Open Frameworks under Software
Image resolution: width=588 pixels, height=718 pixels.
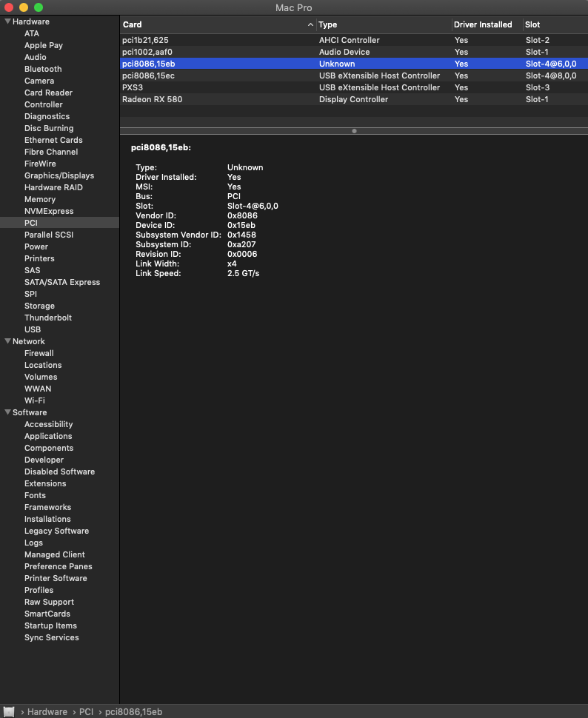(47, 507)
